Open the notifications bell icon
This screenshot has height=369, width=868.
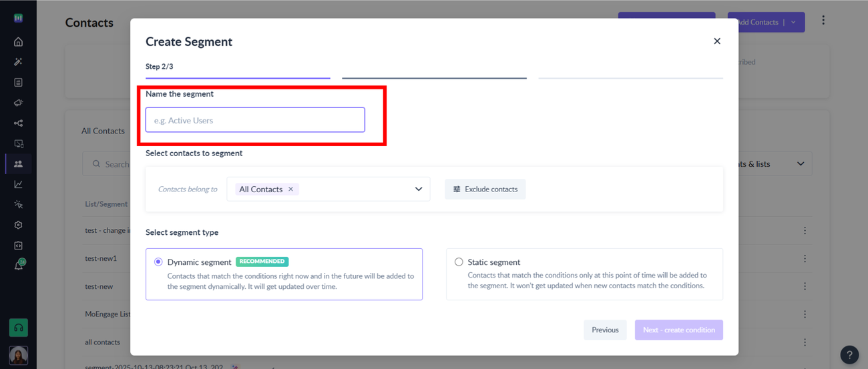(x=18, y=266)
